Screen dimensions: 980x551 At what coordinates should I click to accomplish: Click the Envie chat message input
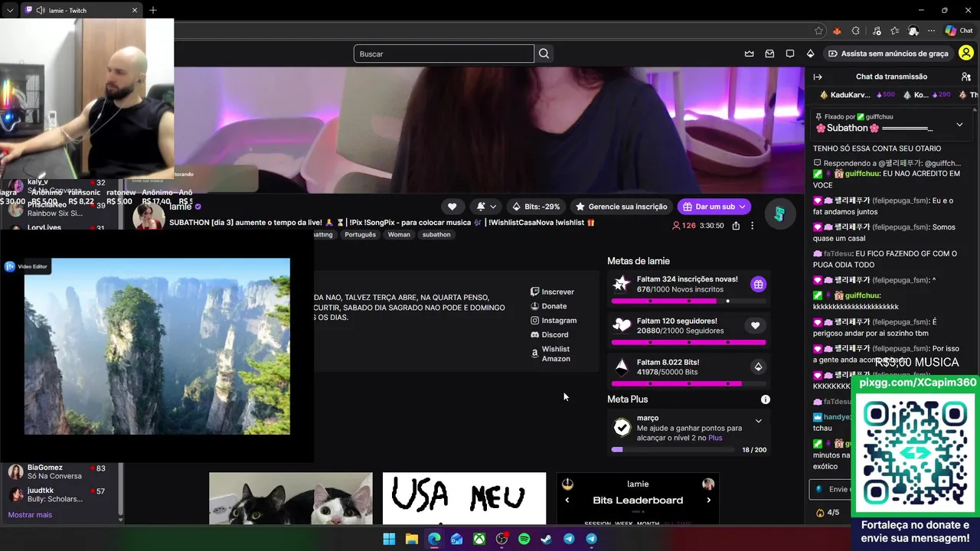point(830,489)
